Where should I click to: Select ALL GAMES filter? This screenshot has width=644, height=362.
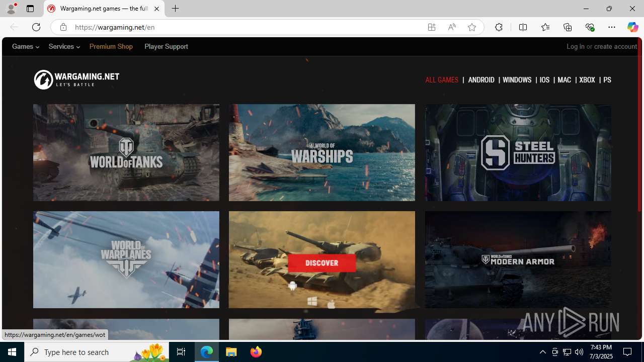pyautogui.click(x=442, y=80)
